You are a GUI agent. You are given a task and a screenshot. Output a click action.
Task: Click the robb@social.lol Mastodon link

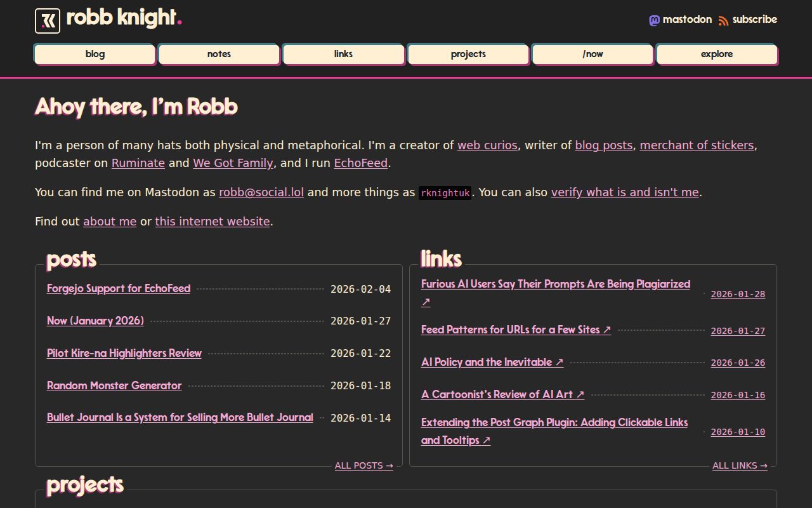click(x=261, y=192)
